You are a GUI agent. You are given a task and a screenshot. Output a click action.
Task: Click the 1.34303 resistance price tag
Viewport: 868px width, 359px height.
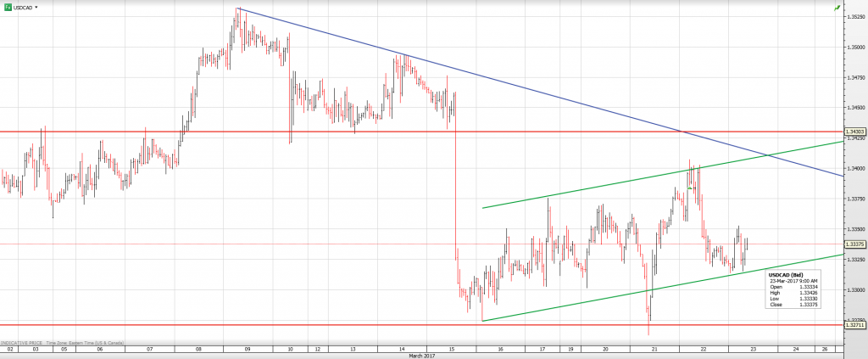(x=854, y=132)
